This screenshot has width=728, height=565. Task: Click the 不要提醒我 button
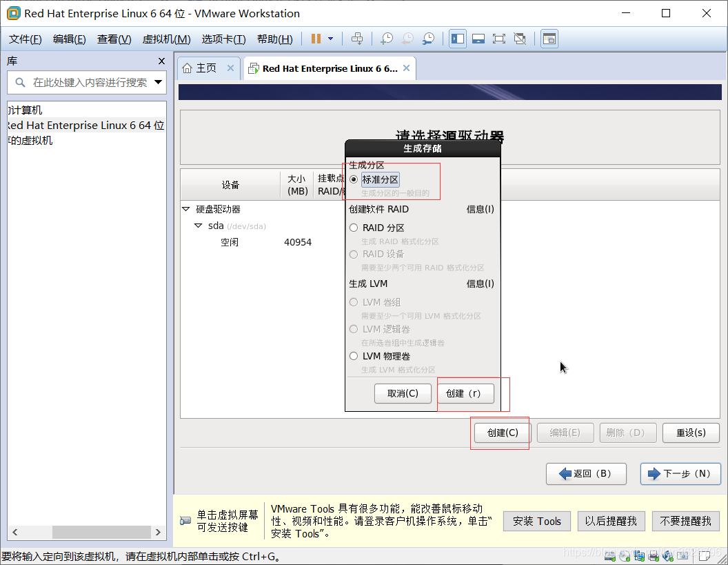[685, 522]
